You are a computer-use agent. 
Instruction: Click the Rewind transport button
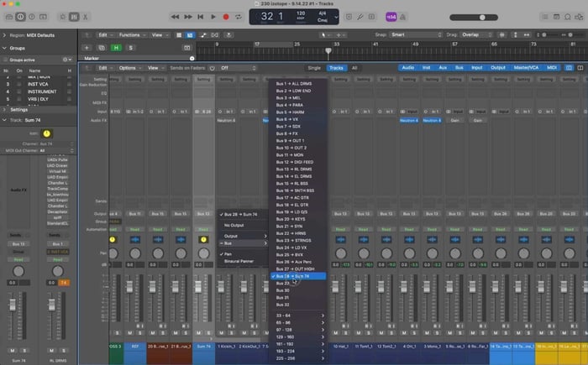click(x=175, y=17)
